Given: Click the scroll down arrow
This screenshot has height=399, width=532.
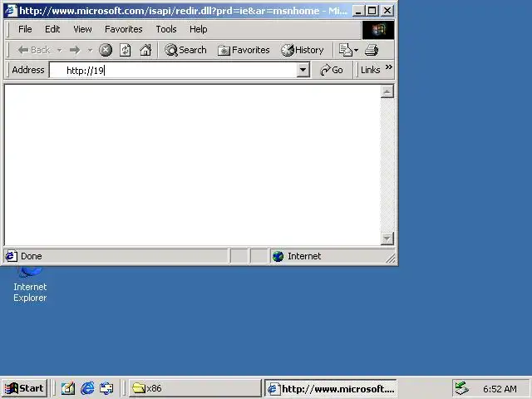Looking at the screenshot, I should (387, 239).
